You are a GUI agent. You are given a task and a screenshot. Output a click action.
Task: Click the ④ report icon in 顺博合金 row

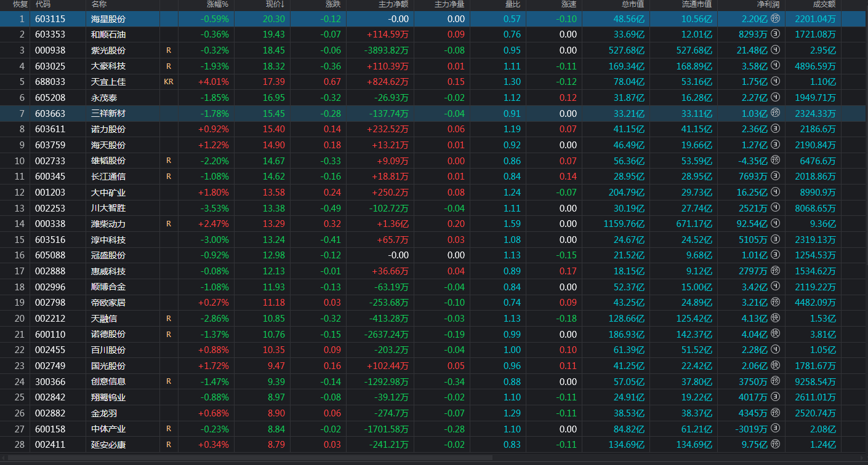click(775, 287)
